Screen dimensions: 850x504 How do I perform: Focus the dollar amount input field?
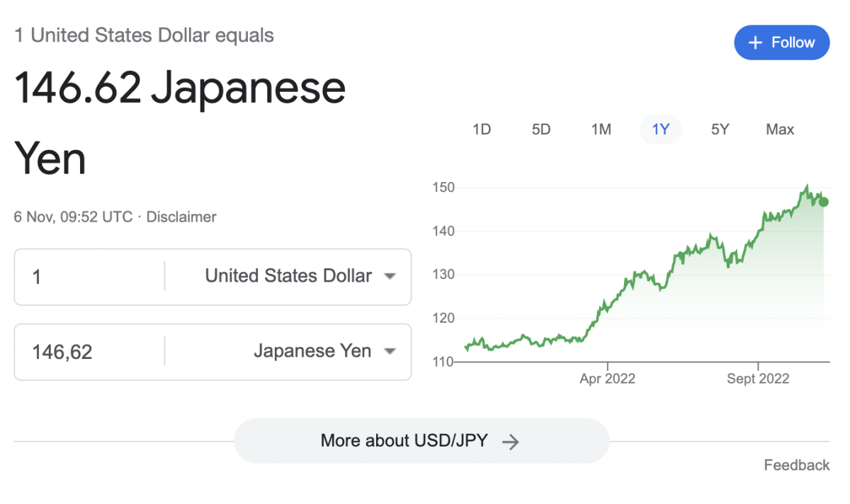(89, 276)
